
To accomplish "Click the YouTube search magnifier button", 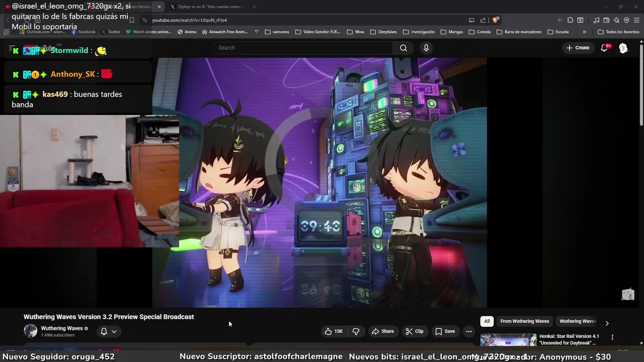I will [x=404, y=48].
